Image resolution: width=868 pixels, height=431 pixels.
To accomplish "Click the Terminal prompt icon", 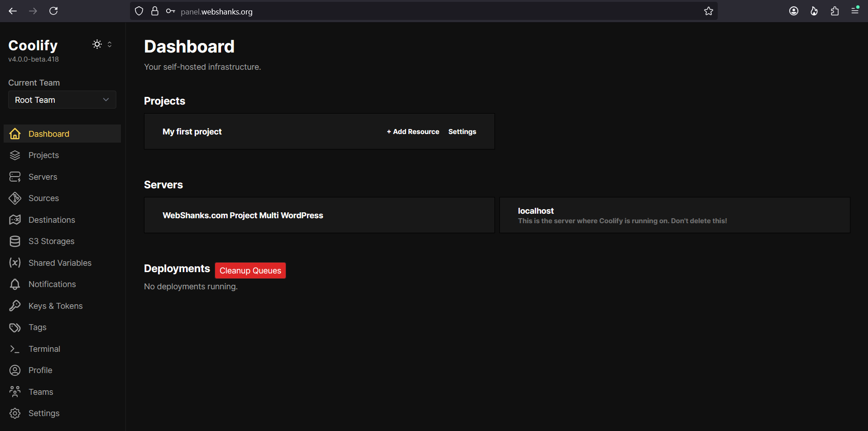I will (x=15, y=349).
